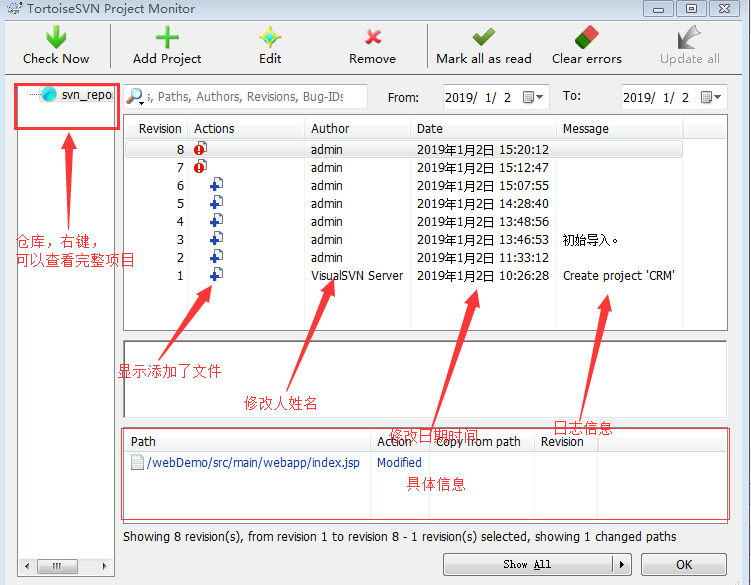The width and height of the screenshot is (751, 585).
Task: Sort by the Revision column header
Action: pos(157,128)
